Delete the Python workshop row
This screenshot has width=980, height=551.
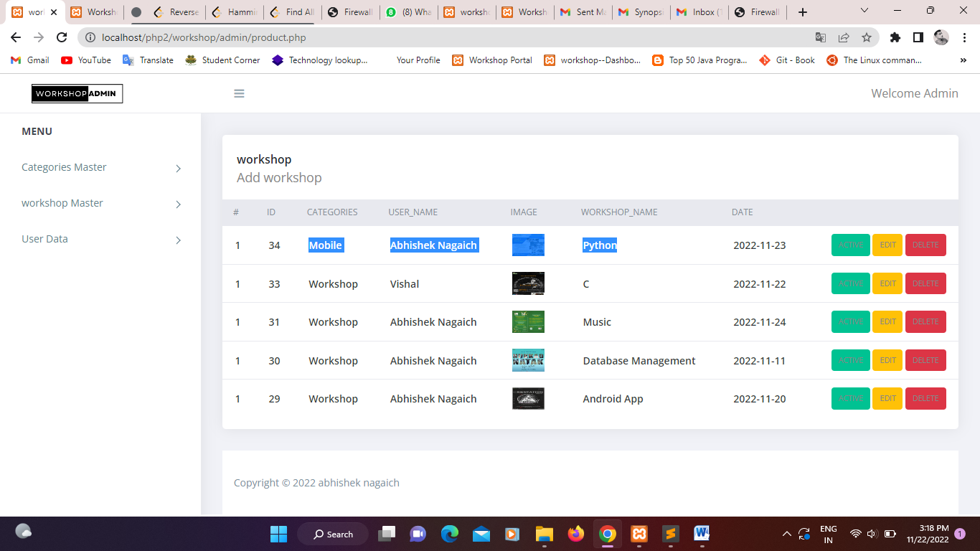925,245
